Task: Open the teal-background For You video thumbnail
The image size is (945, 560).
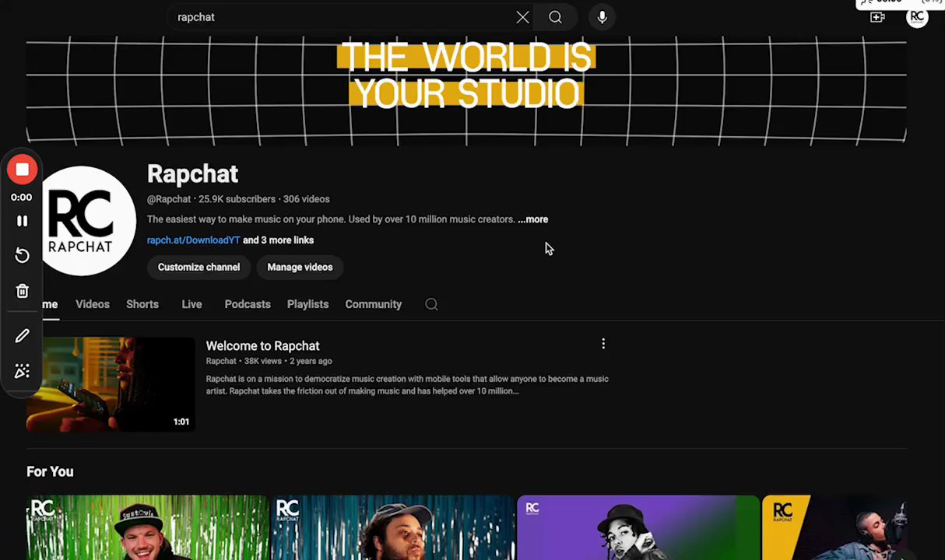Action: (x=392, y=527)
